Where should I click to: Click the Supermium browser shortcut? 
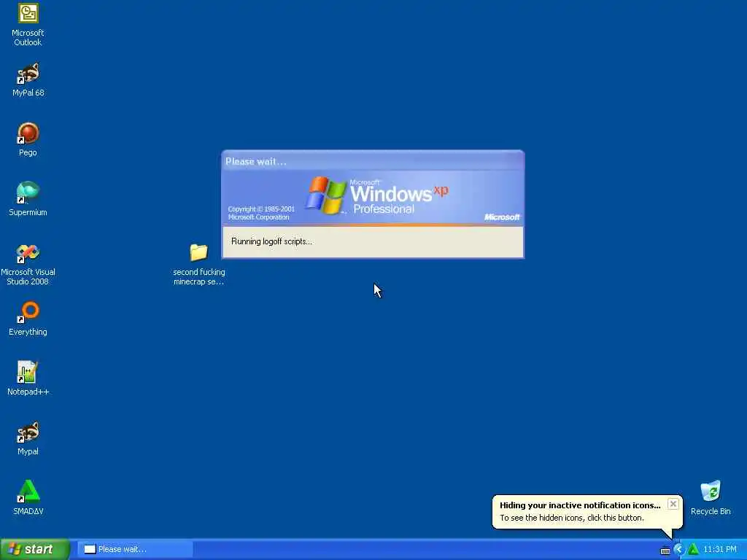[x=28, y=200]
